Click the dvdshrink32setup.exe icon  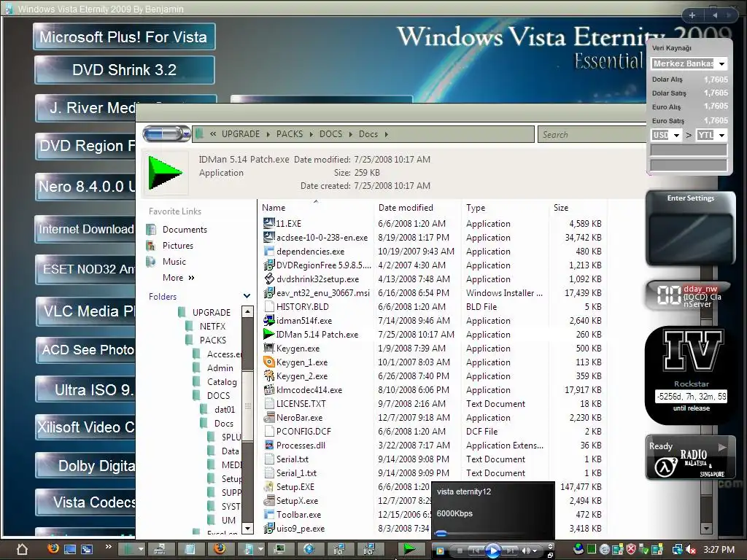(x=268, y=279)
